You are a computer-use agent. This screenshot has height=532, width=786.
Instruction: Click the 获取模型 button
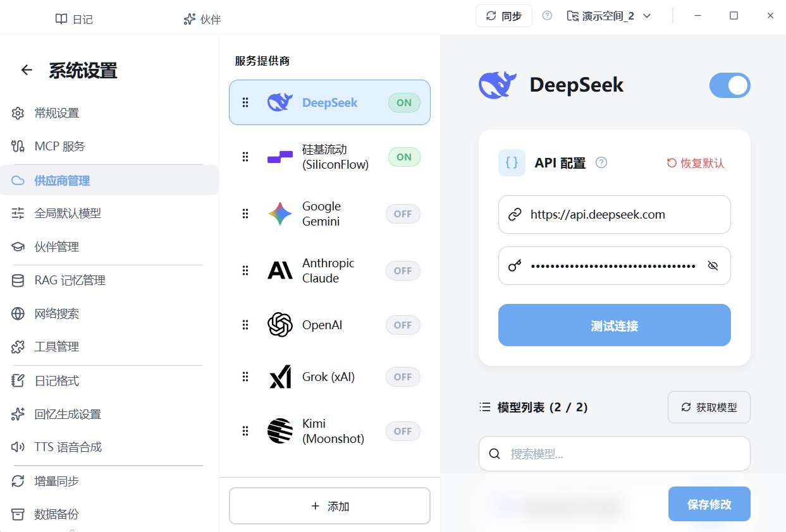(709, 408)
